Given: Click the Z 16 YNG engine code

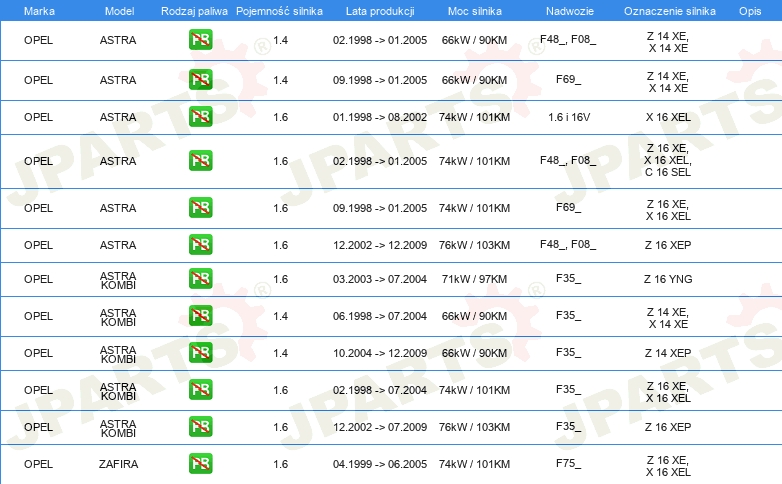Looking at the screenshot, I should click(668, 279).
